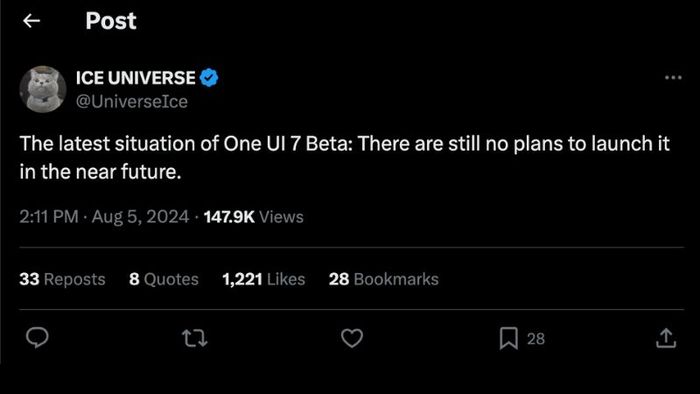Open the ICE UNIVERSE profile name
Viewport: 700px width, 394px height.
[136, 78]
